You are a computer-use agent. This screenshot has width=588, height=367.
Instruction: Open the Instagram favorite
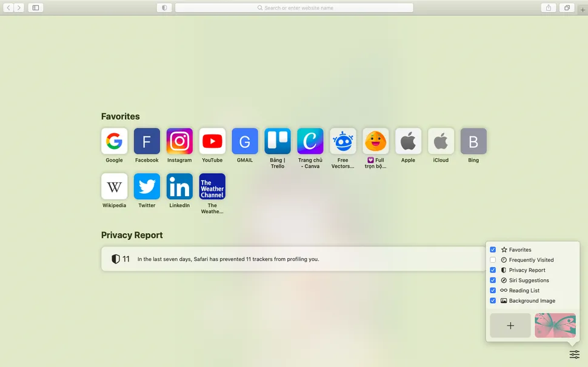point(179,141)
